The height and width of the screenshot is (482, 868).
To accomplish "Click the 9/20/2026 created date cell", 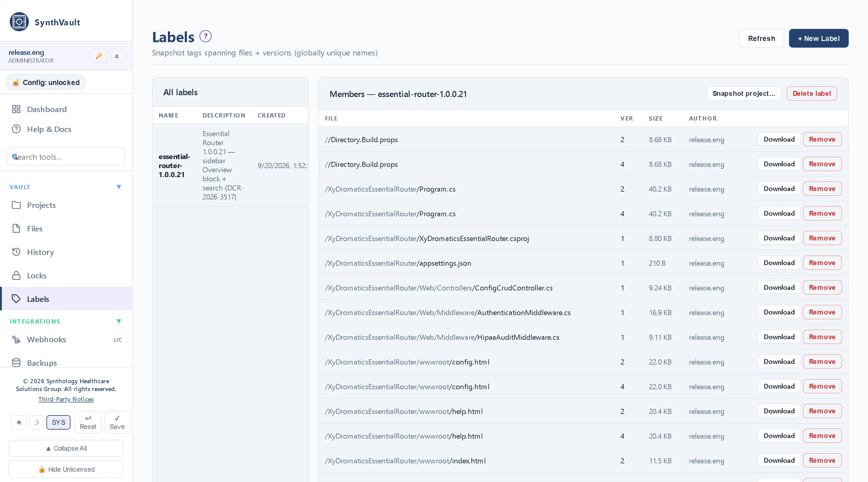I will [x=282, y=166].
